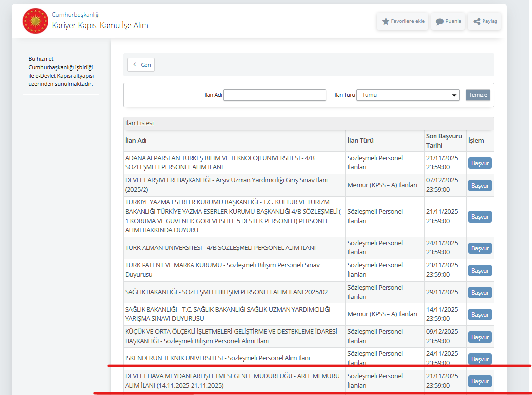Click the İlan Adı search input field

275,95
